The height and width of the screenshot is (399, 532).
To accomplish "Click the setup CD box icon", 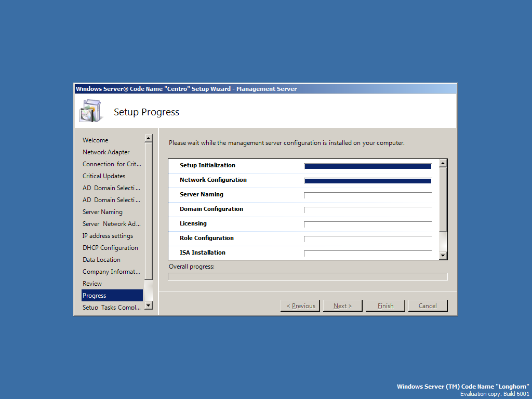I will tap(91, 111).
